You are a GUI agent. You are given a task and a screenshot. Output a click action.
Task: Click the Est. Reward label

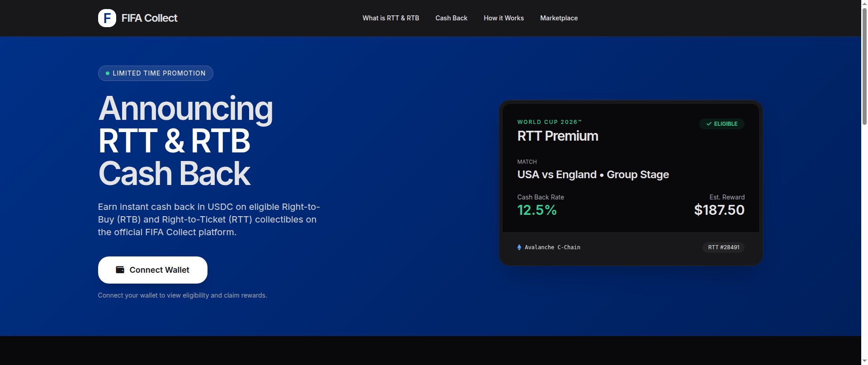[x=727, y=197]
